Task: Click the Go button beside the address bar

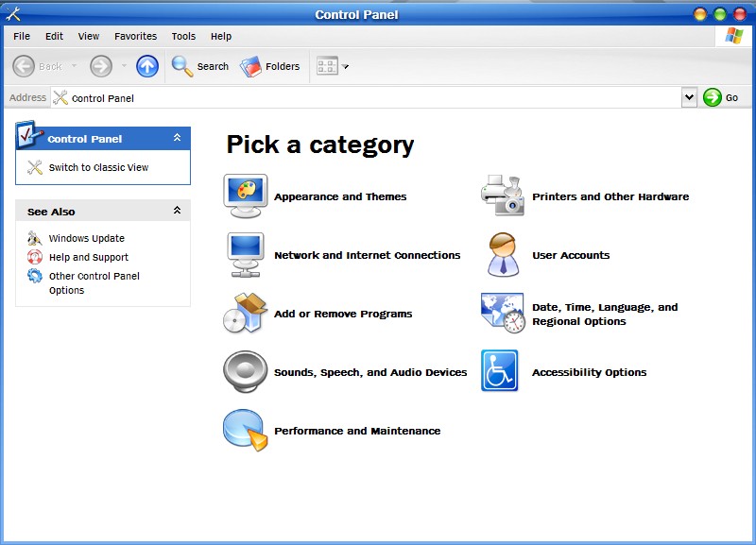Action: click(x=721, y=97)
